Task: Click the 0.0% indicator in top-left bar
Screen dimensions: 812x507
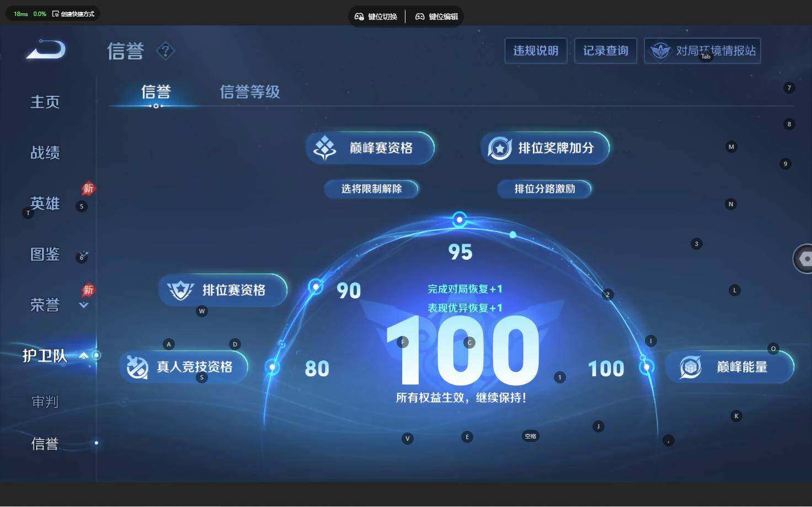Action: pyautogui.click(x=40, y=14)
